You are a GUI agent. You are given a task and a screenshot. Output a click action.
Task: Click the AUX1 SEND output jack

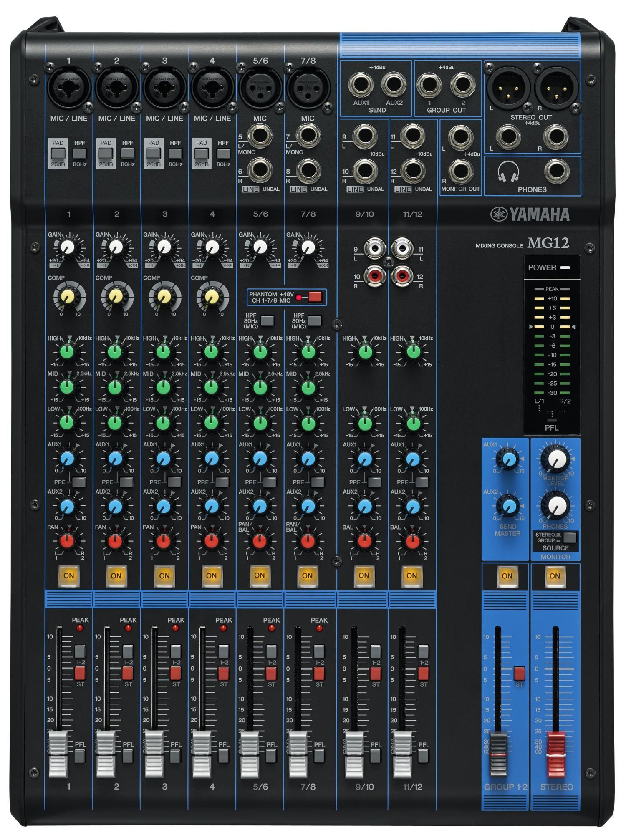361,85
